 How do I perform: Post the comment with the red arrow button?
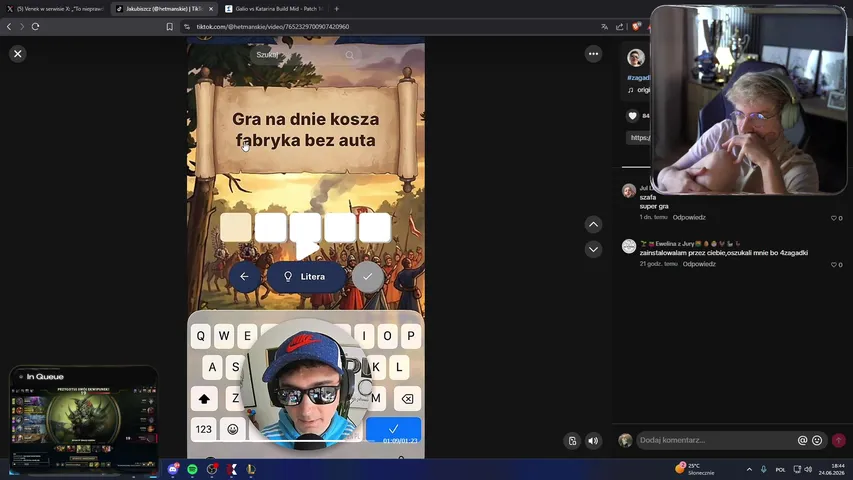pyautogui.click(x=839, y=440)
